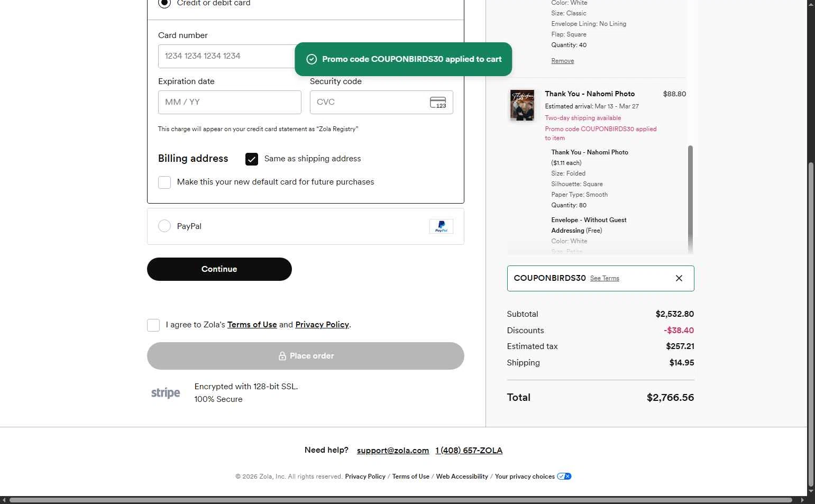The height and width of the screenshot is (504, 815).
Task: Click the Thank You - Nahomi Photo item title
Action: pyautogui.click(x=590, y=94)
